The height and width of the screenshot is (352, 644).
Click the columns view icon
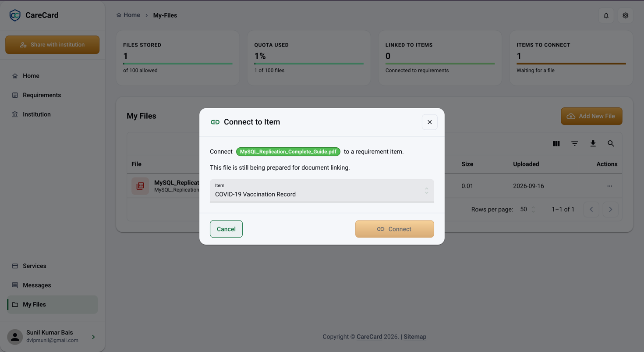[556, 144]
